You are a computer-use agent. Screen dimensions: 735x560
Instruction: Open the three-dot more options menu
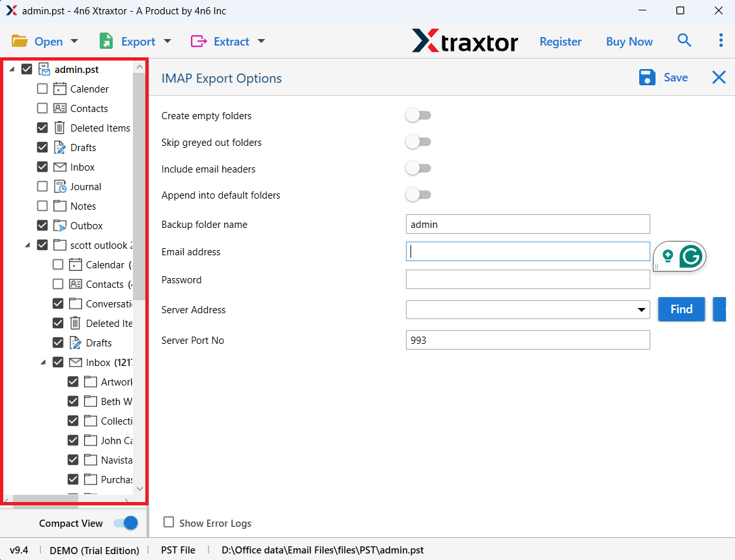(721, 40)
